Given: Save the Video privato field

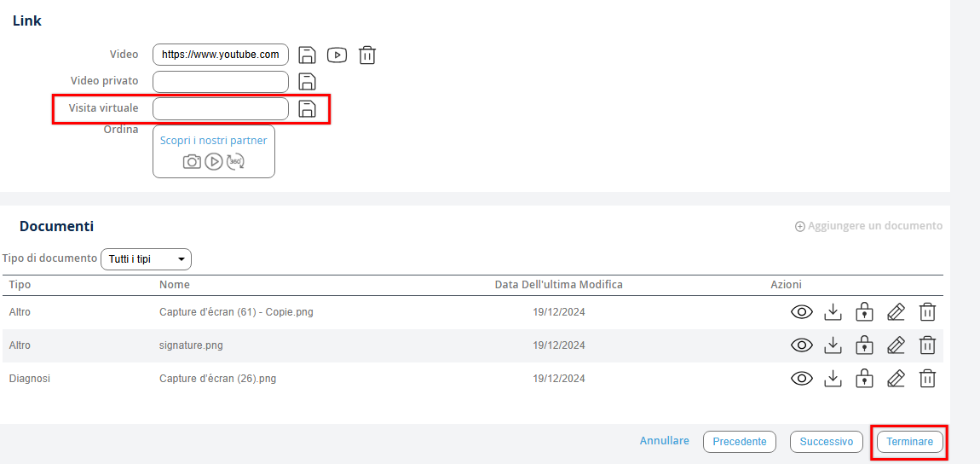Looking at the screenshot, I should [x=307, y=82].
